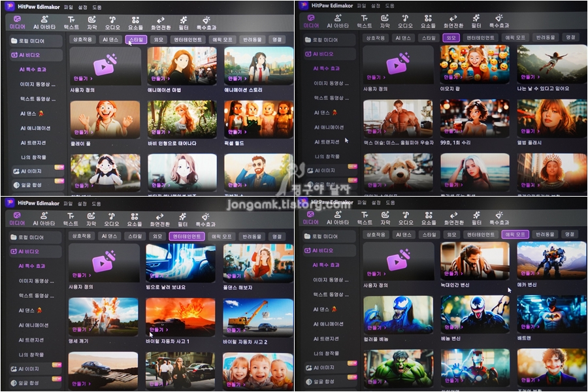Open 얼굴 합성 in the 스타일 view sidebar
This screenshot has height=392, width=588.
point(37,185)
